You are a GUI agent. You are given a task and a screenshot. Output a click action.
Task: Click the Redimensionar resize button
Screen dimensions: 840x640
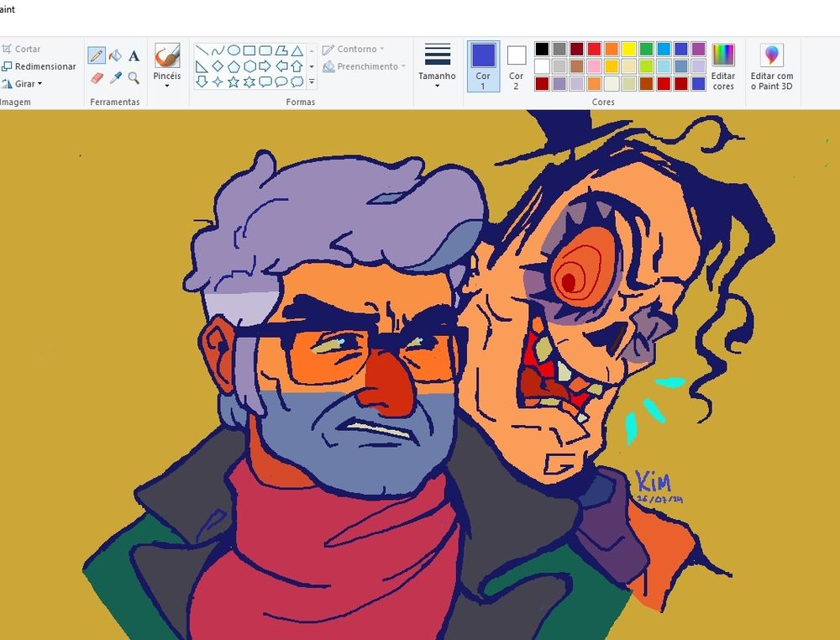[39, 66]
